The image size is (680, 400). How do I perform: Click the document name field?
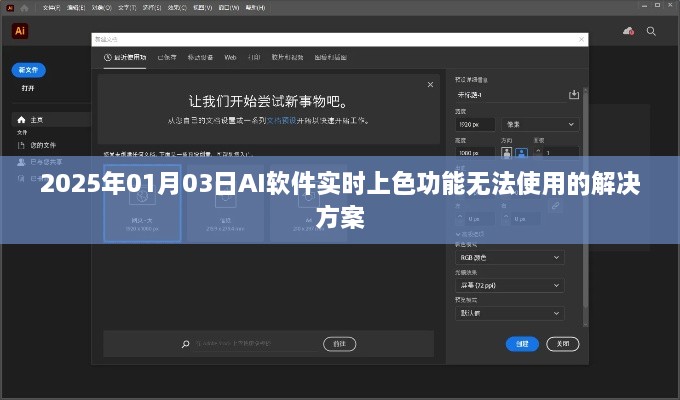510,95
